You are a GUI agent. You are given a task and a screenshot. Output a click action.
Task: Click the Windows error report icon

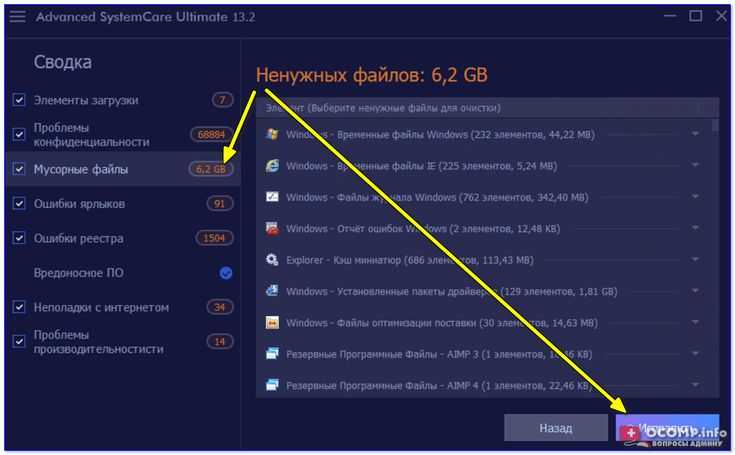coord(272,229)
